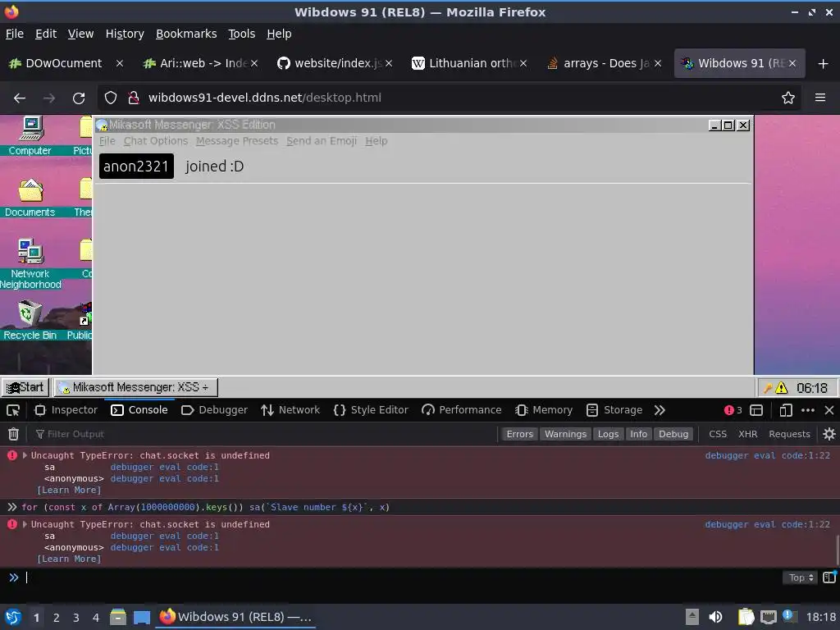Image resolution: width=840 pixels, height=630 pixels.
Task: Toggle the CSS filter
Action: pyautogui.click(x=717, y=434)
